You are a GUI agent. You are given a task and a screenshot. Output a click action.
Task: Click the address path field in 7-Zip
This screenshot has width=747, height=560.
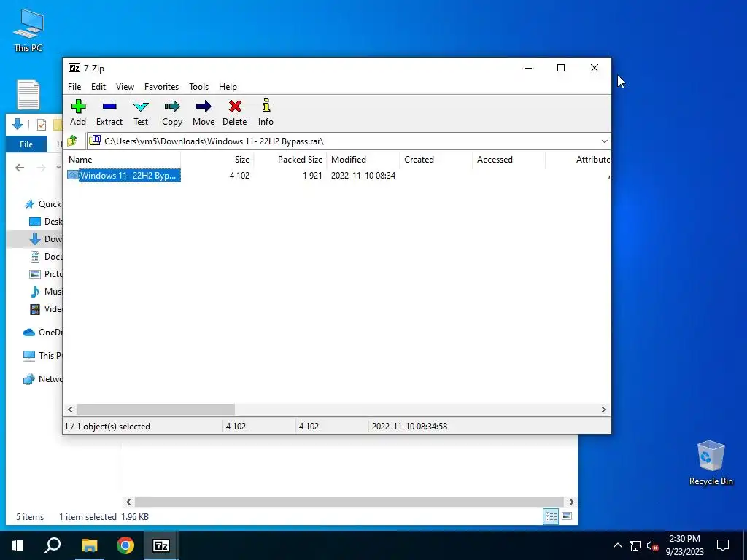coord(348,141)
